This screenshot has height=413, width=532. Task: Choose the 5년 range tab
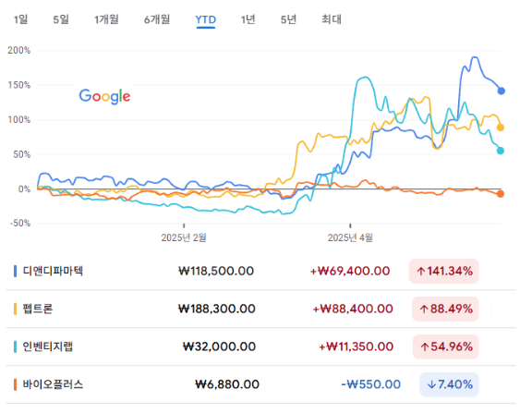(289, 19)
